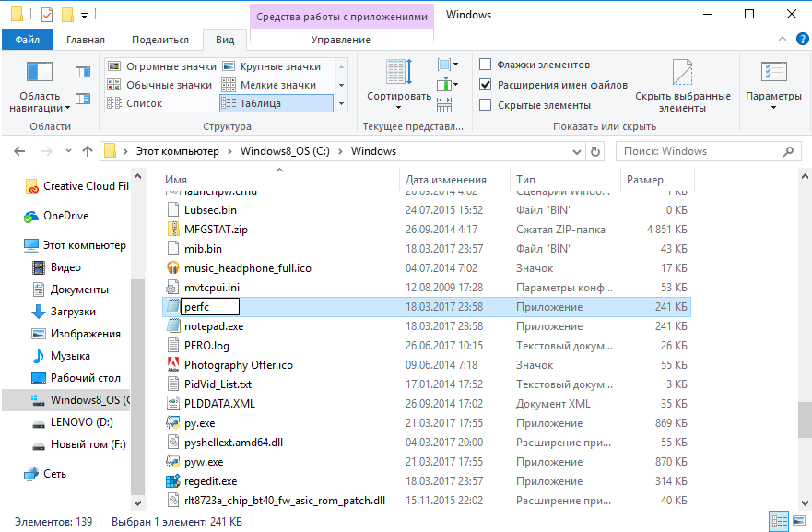Open quick access toolbar customize dropdown
Screen dimensions: 812x532
click(85, 16)
